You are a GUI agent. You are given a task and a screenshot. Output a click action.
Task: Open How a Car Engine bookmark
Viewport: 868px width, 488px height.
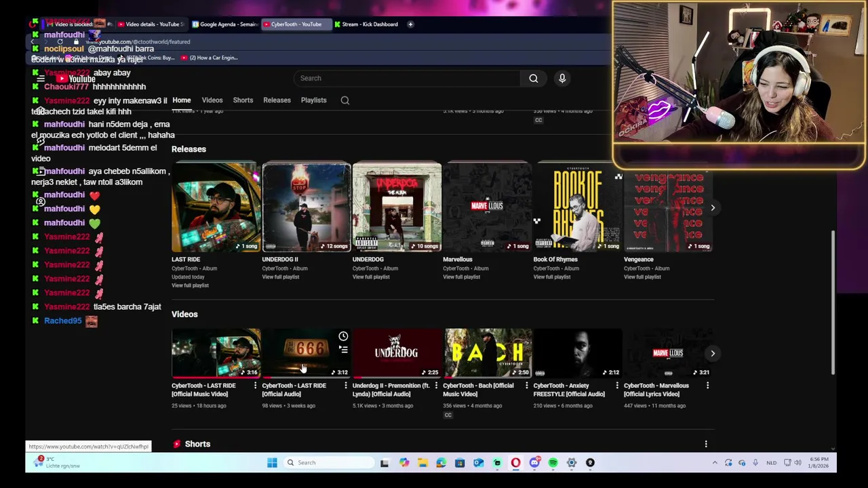[209, 58]
